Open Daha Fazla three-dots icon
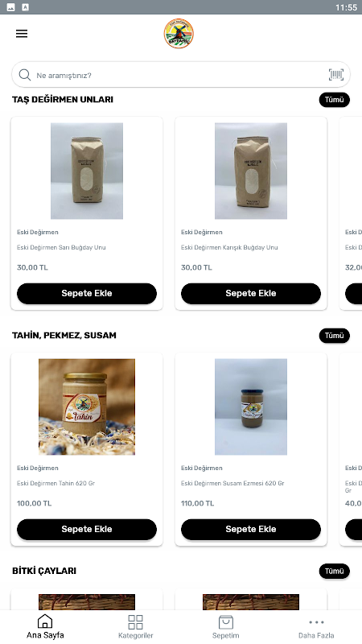Screen dimensions: 362x644 tap(316, 622)
